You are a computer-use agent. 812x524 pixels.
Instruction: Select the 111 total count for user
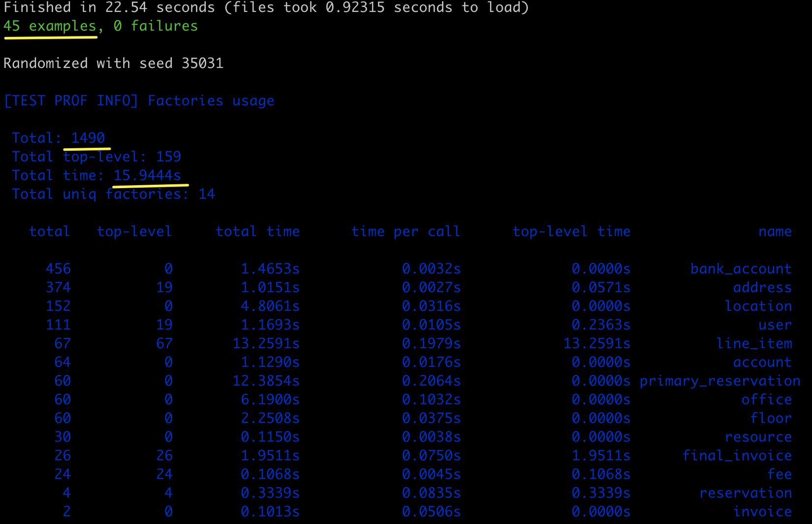pyautogui.click(x=58, y=326)
